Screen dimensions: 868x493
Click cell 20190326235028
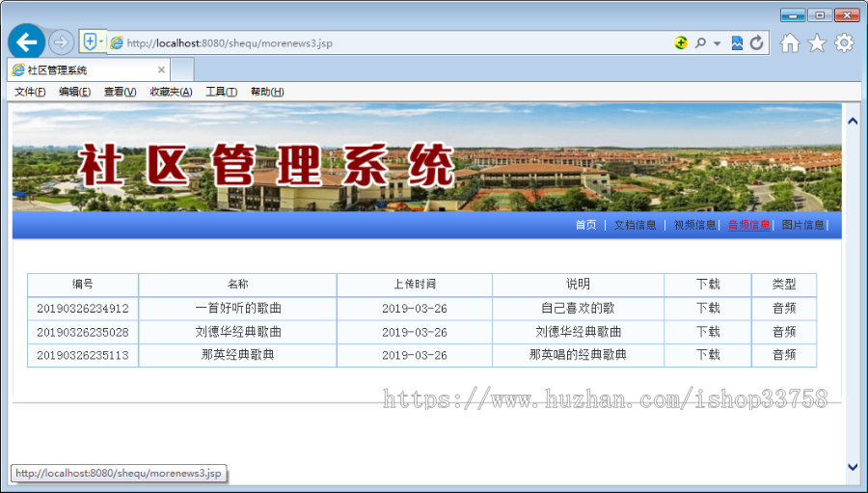pyautogui.click(x=83, y=332)
